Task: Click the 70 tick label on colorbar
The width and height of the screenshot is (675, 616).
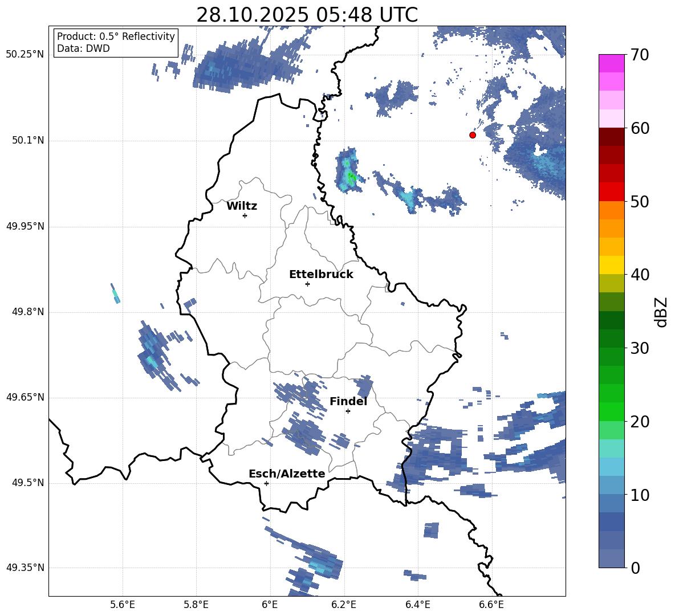Action: point(640,55)
